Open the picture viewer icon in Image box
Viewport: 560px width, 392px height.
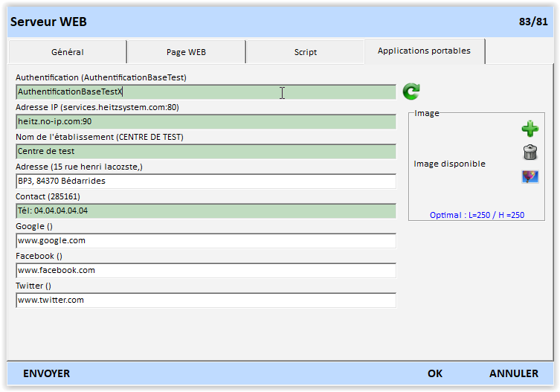tap(530, 176)
